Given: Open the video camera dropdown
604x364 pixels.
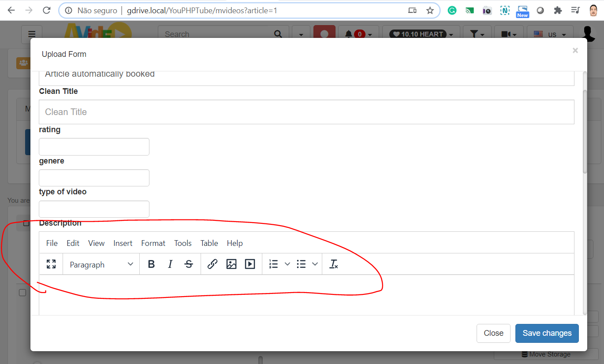Looking at the screenshot, I should 509,34.
